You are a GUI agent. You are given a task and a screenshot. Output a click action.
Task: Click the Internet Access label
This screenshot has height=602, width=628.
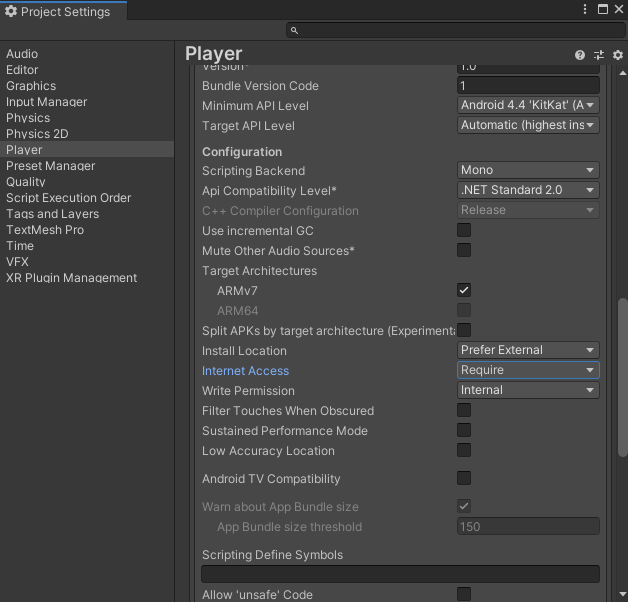(x=245, y=371)
